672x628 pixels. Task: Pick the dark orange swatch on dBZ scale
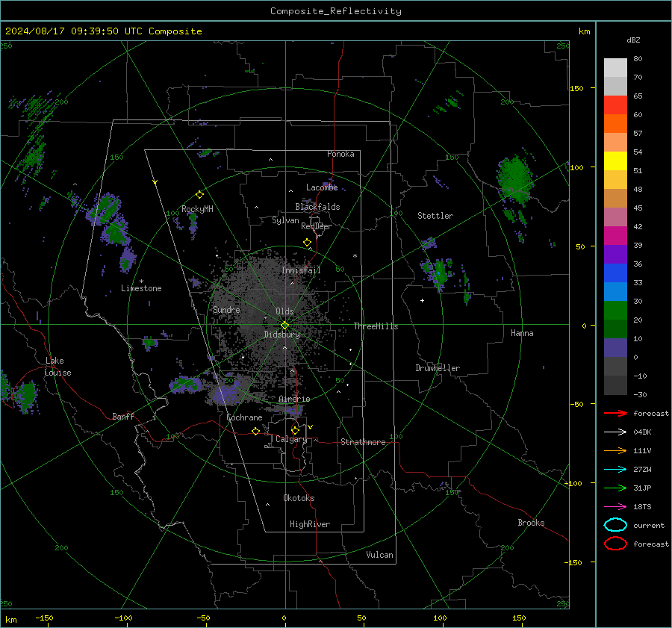pos(615,123)
